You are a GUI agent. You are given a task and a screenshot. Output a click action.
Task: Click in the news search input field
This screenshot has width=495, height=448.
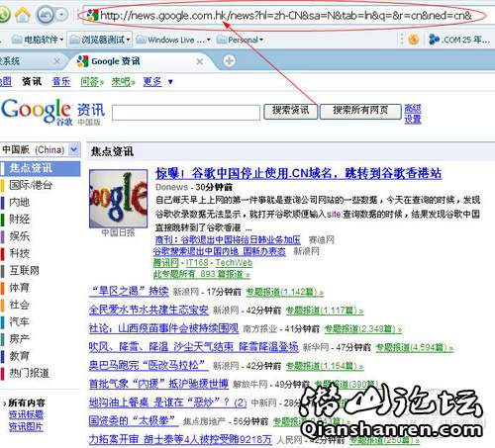(x=186, y=113)
